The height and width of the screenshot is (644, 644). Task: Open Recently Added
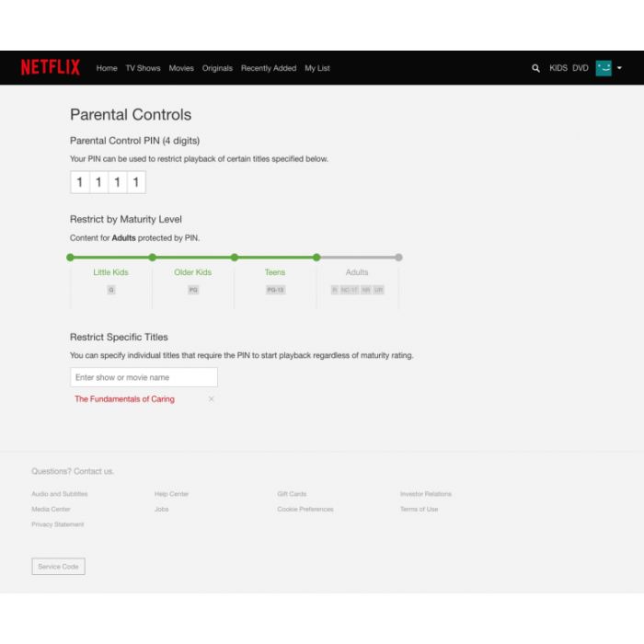pyautogui.click(x=269, y=68)
